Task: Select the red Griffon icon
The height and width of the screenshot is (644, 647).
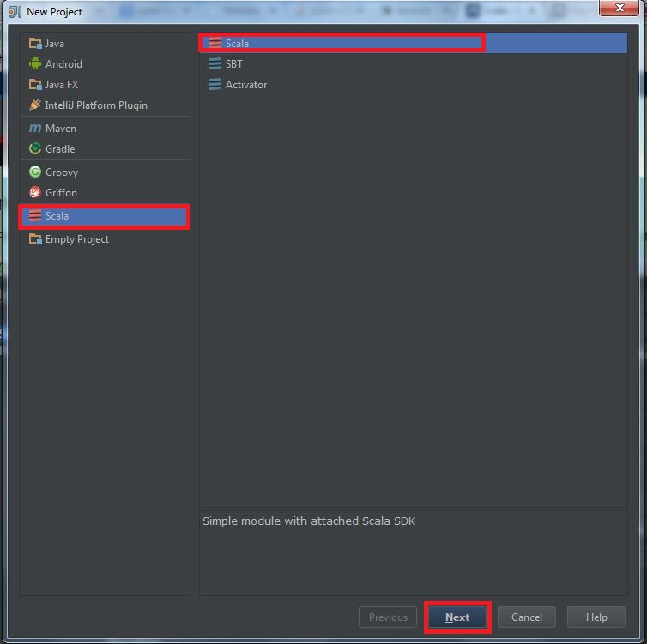Action: [x=35, y=192]
